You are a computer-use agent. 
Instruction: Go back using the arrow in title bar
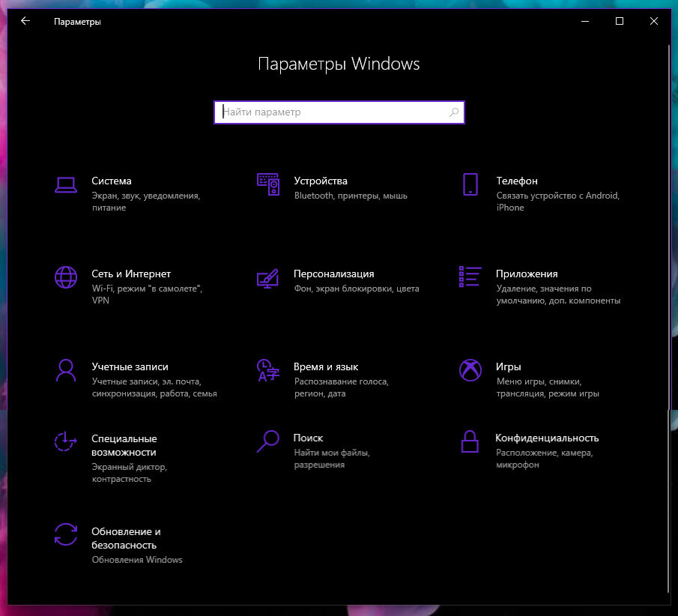[x=25, y=21]
